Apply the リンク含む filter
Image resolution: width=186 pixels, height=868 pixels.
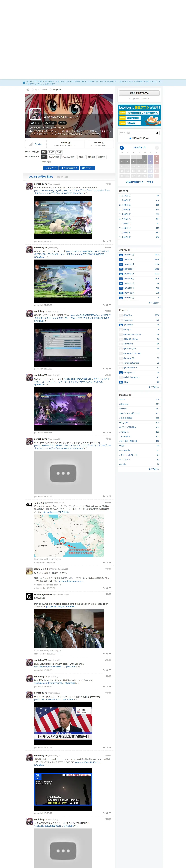(x=47, y=162)
